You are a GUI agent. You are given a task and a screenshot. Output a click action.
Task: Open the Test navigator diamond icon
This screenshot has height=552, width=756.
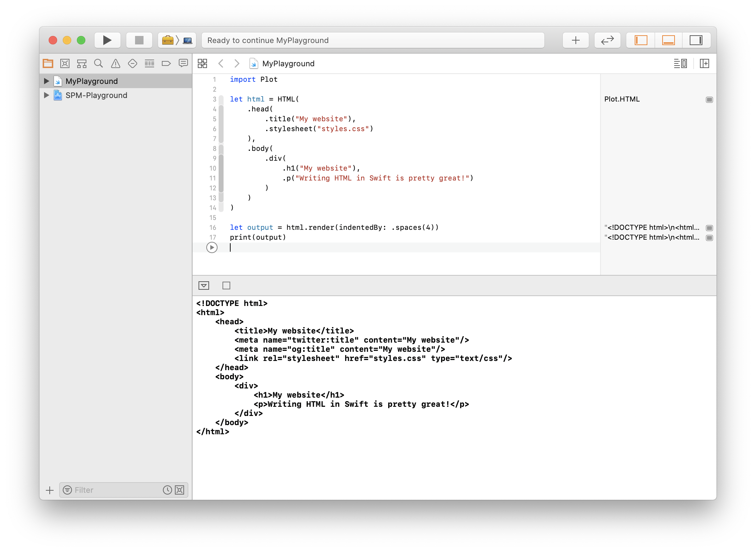(133, 63)
